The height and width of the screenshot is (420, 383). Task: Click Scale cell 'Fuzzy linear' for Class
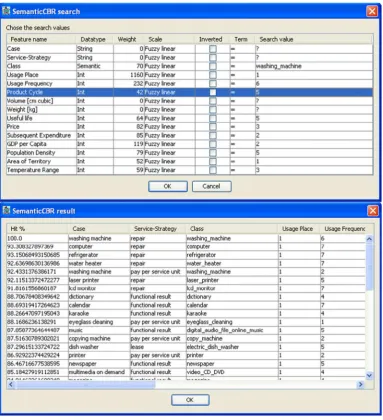[169, 66]
